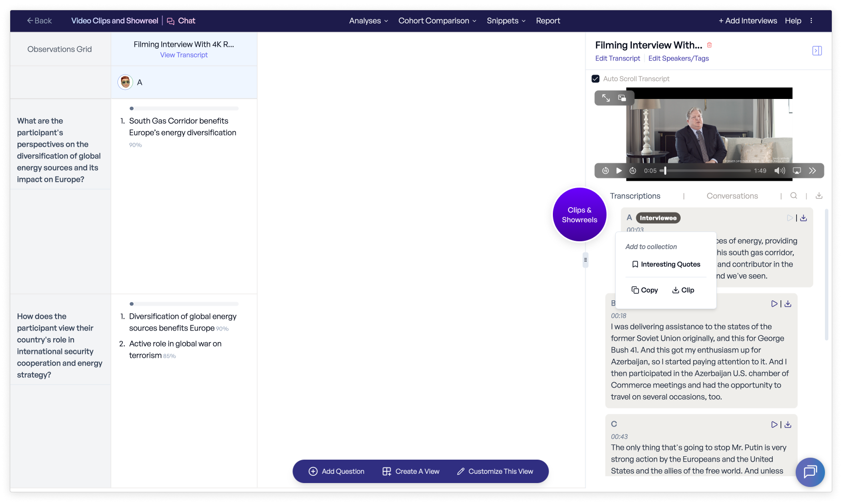The width and height of the screenshot is (842, 504).
Task: Play the interview video
Action: [619, 171]
